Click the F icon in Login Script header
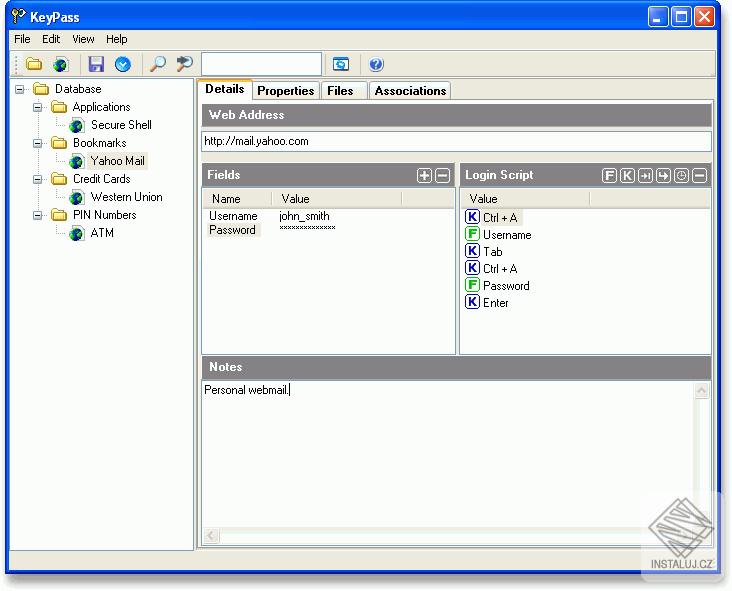732x591 pixels. tap(609, 176)
